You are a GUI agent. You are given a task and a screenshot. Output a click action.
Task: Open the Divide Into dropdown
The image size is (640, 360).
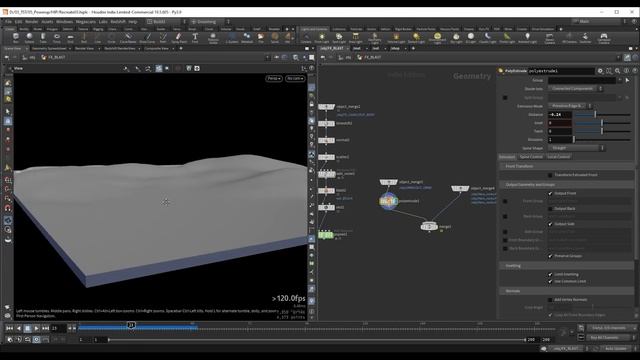click(x=576, y=89)
